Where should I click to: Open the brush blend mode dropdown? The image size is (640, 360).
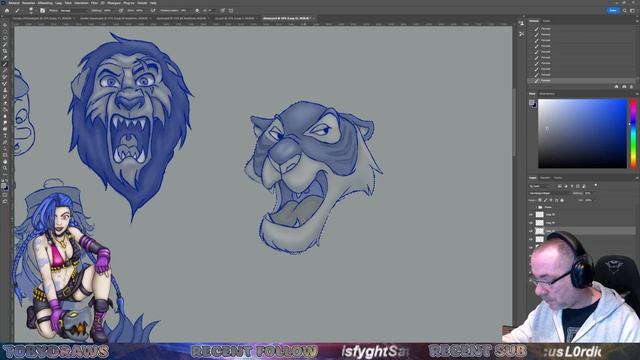(x=74, y=11)
